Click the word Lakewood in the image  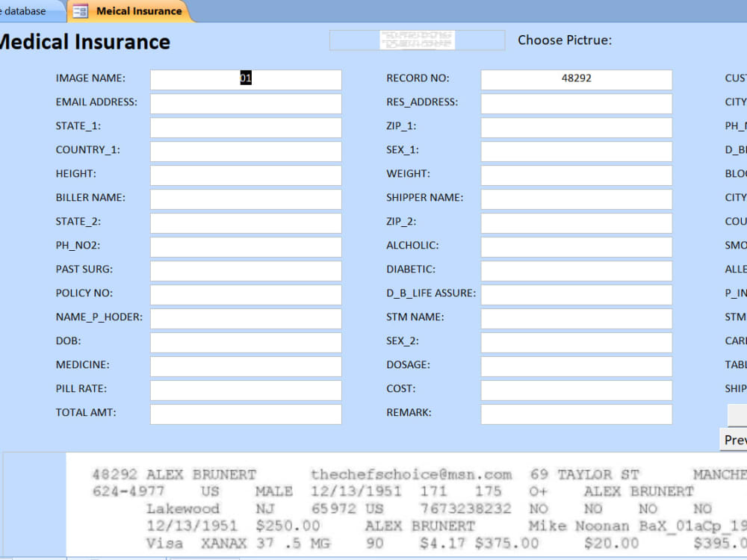(x=183, y=508)
